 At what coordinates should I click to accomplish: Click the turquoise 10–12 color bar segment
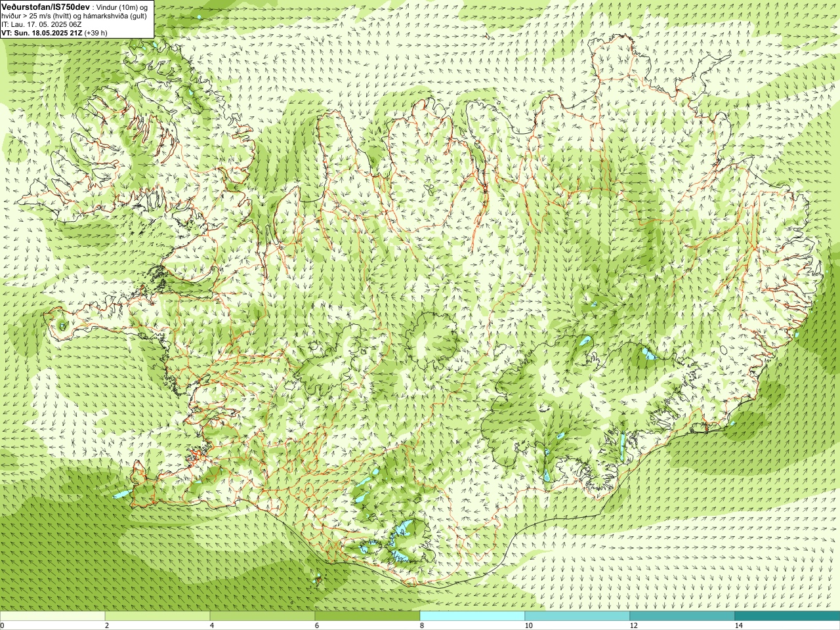click(577, 616)
